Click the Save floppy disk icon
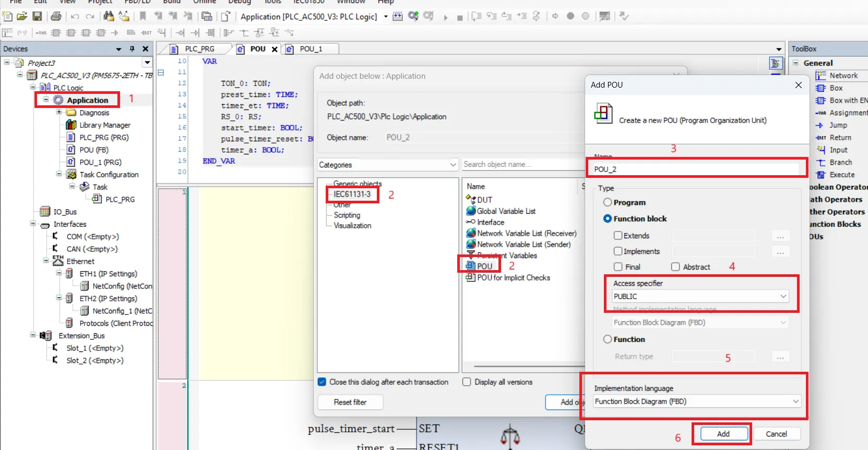Image resolution: width=868 pixels, height=450 pixels. 37,16
